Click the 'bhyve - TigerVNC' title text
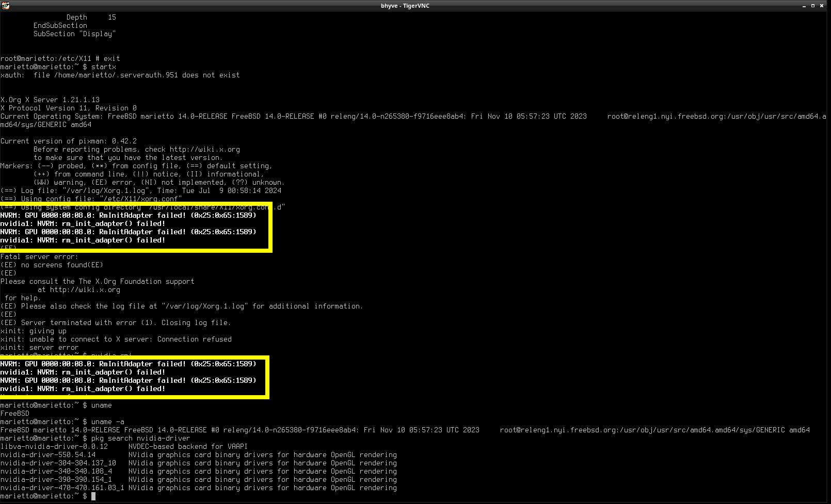 point(405,6)
